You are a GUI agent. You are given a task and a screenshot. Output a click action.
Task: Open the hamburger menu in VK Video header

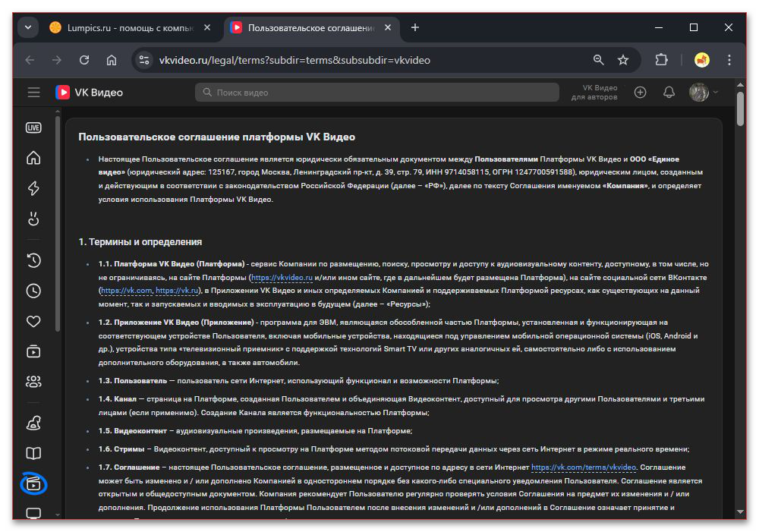pos(33,92)
